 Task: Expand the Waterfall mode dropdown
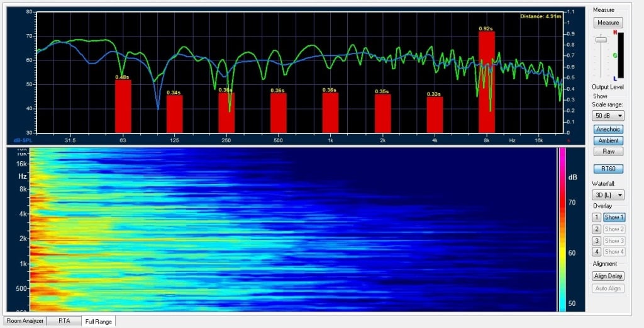608,195
